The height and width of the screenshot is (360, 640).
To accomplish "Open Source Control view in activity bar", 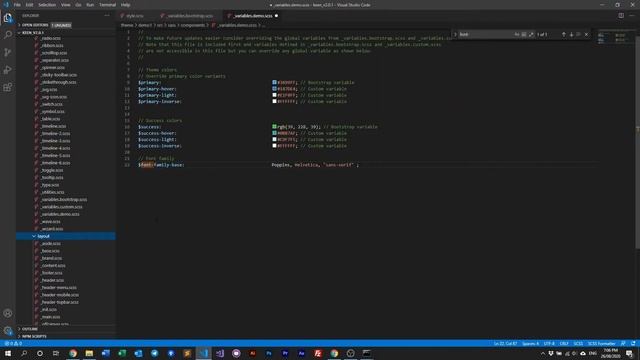I will [x=8, y=52].
